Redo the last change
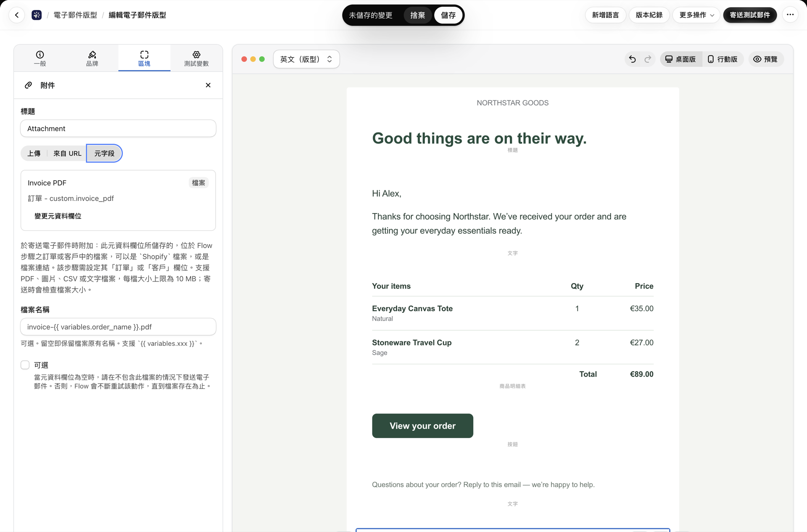This screenshot has height=532, width=807. (x=648, y=59)
